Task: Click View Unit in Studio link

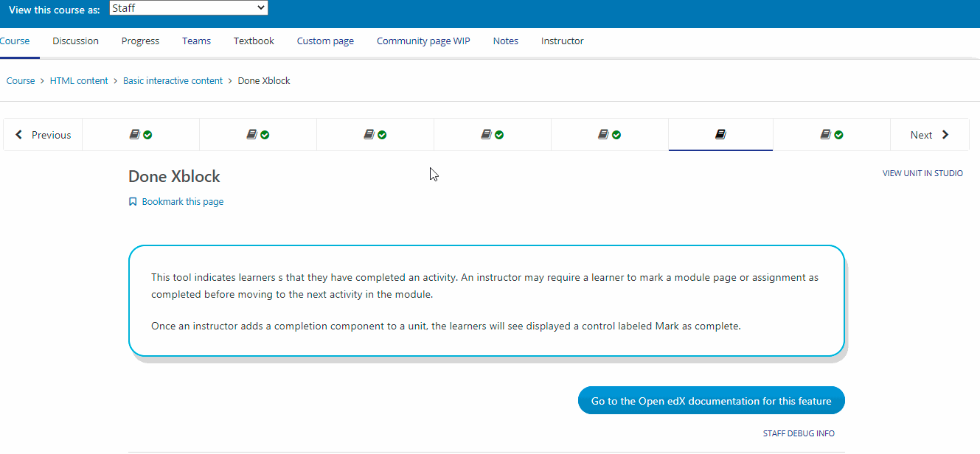Action: click(922, 174)
